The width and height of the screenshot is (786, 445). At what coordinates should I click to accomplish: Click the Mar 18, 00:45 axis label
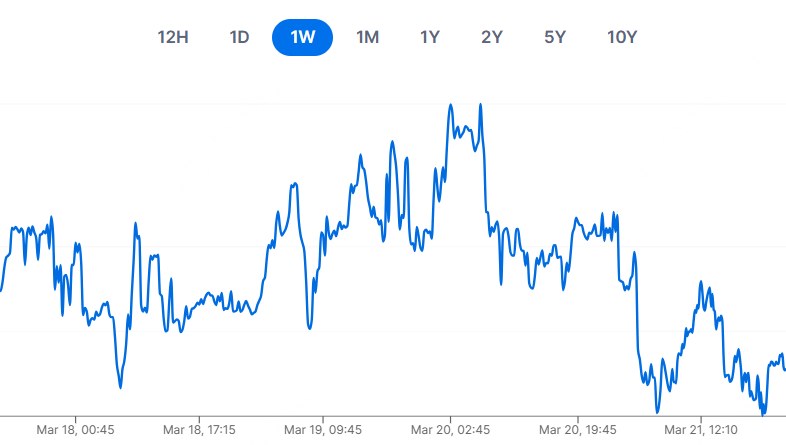click(x=75, y=430)
